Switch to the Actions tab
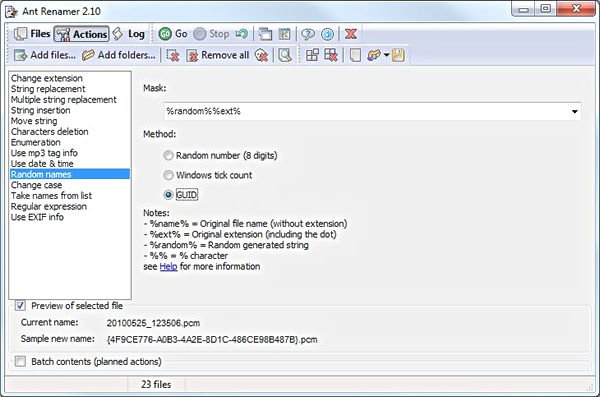600x397 pixels. 82,34
